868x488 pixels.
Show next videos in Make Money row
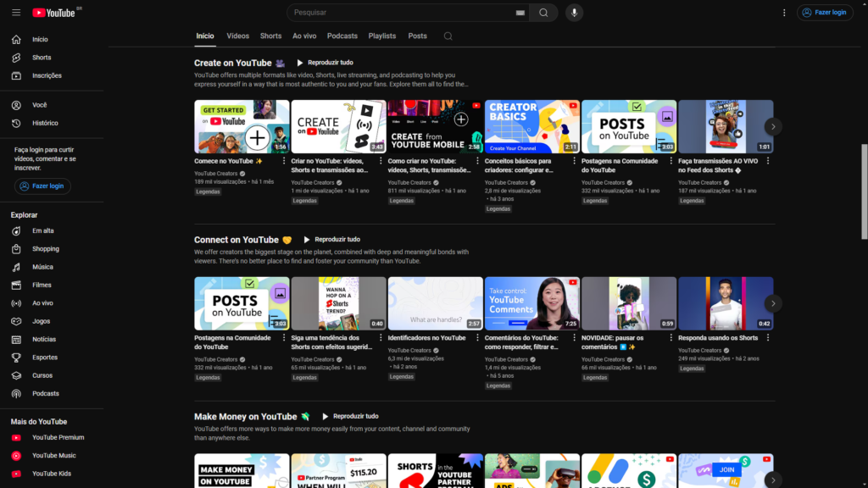point(773,480)
